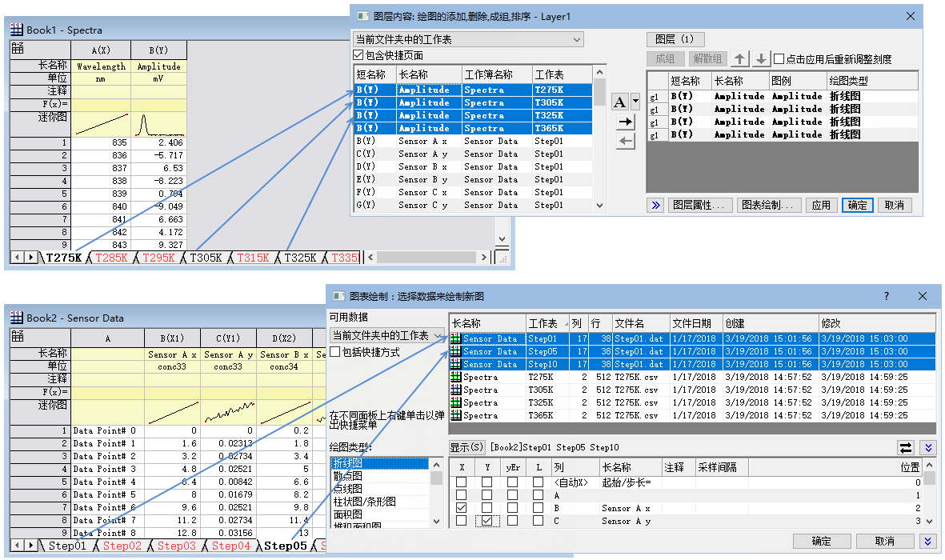The height and width of the screenshot is (560, 945).
Task: Collapse the panel with double chevron in the 显示 row
Action: (928, 447)
